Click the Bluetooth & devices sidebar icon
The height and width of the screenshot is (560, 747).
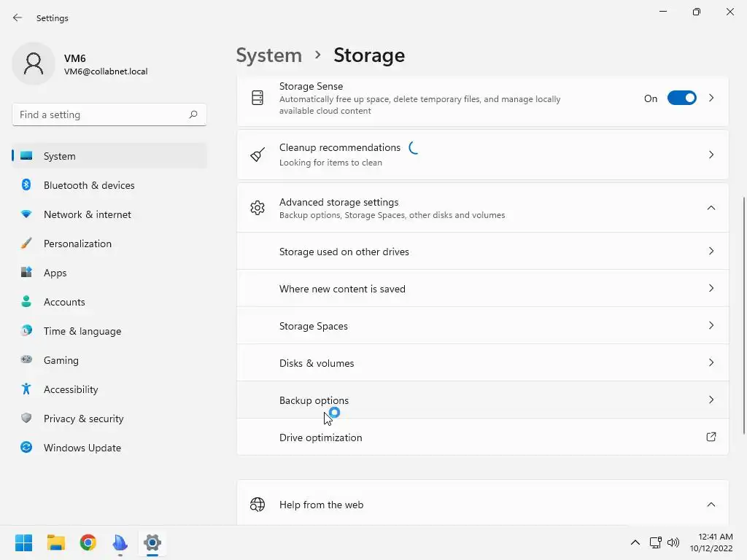26,185
